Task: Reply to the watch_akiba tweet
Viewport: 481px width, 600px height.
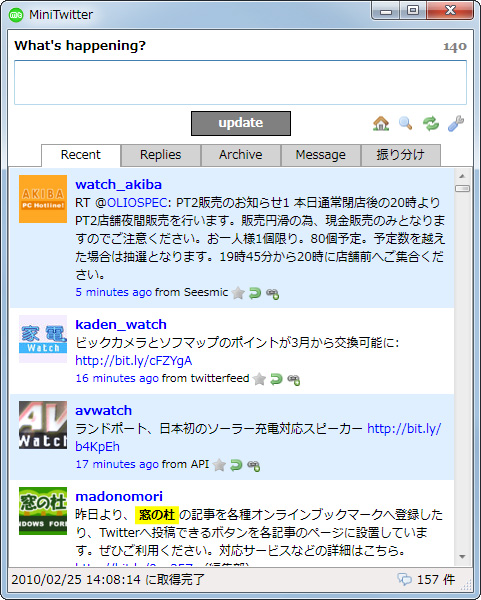Action: [255, 293]
